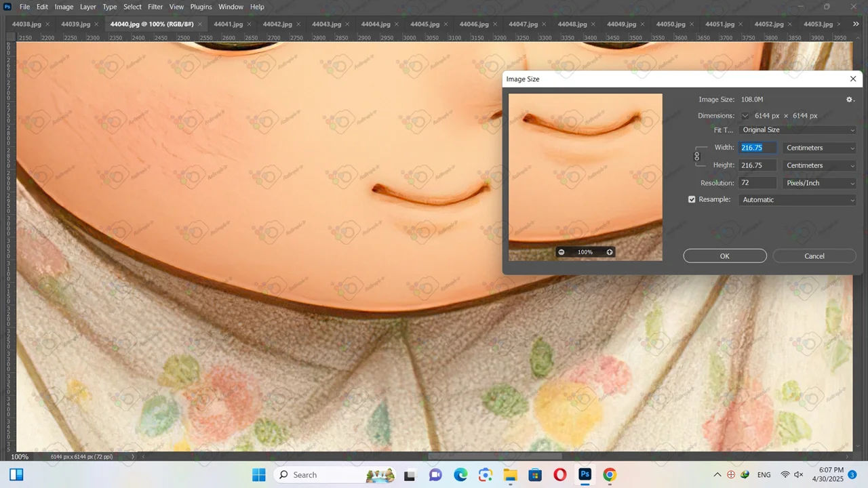Close the Image Size dialog
The image size is (868, 488).
[x=853, y=79]
